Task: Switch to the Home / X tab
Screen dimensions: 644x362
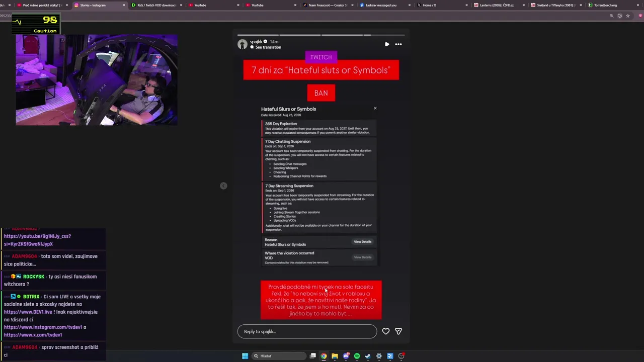Action: pyautogui.click(x=442, y=5)
